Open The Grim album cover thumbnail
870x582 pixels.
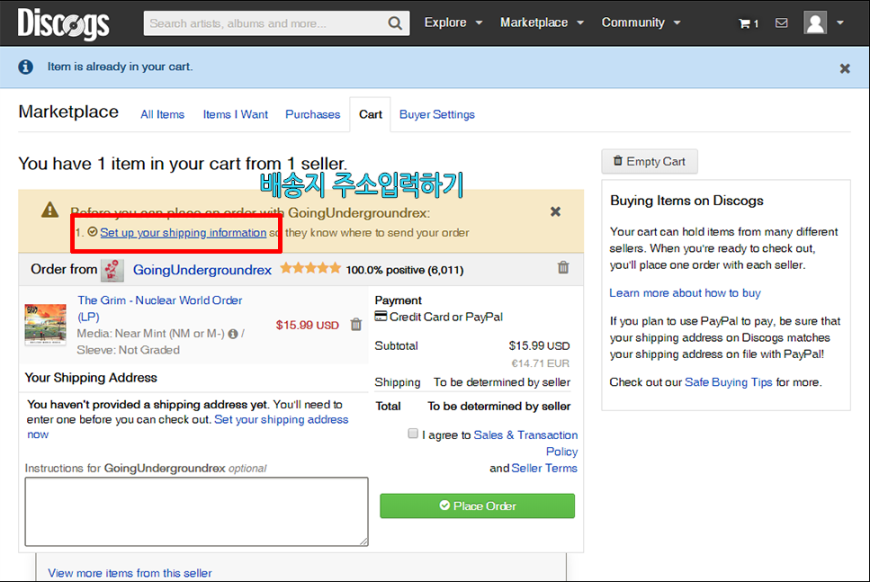[x=45, y=324]
